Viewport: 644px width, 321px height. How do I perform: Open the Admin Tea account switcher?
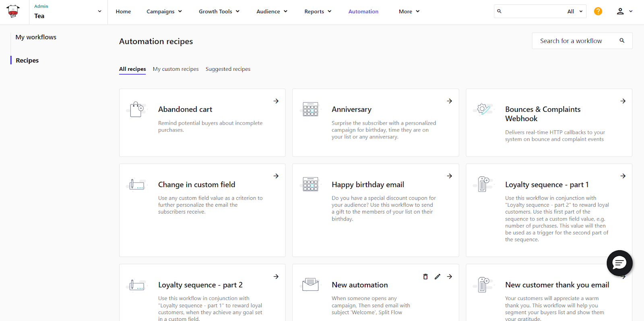click(x=68, y=12)
